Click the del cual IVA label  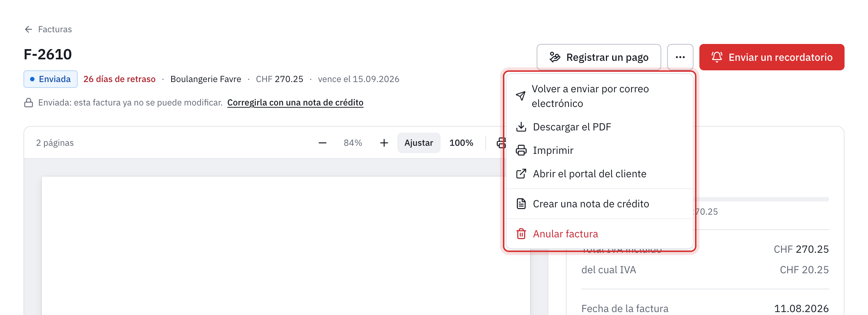[608, 270]
